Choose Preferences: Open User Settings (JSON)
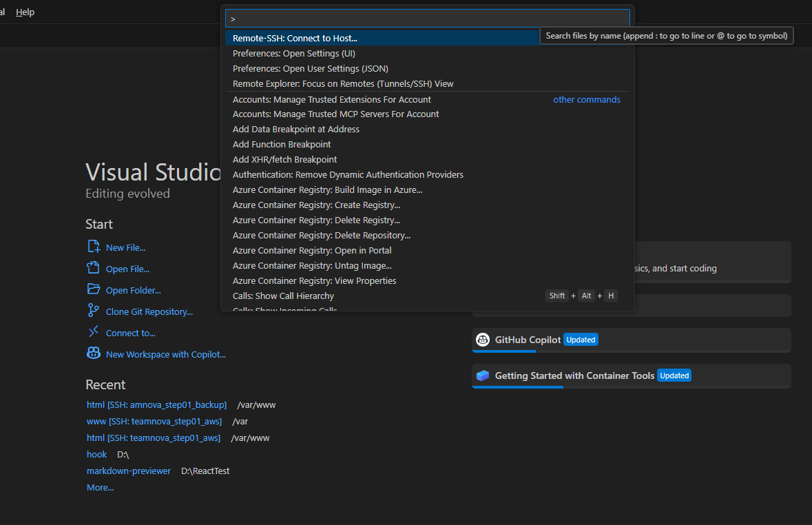Image resolution: width=812 pixels, height=525 pixels. pos(428,68)
